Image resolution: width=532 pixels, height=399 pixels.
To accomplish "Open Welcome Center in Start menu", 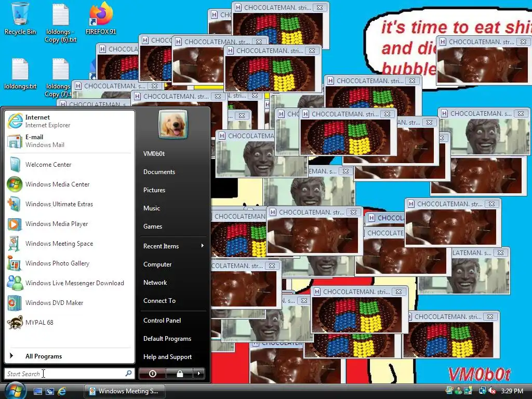I will point(69,165).
